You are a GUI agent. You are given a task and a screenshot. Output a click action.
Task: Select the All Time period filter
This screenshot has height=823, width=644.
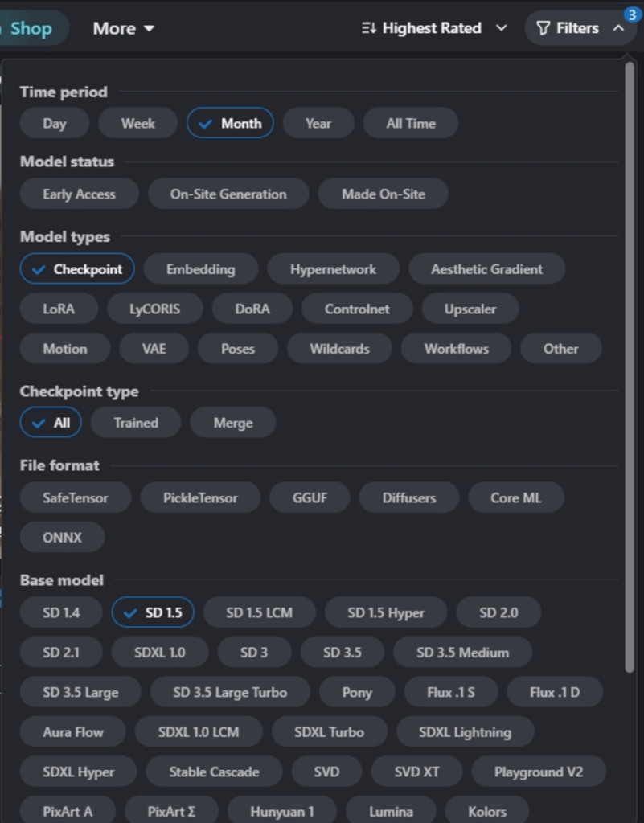pos(410,123)
